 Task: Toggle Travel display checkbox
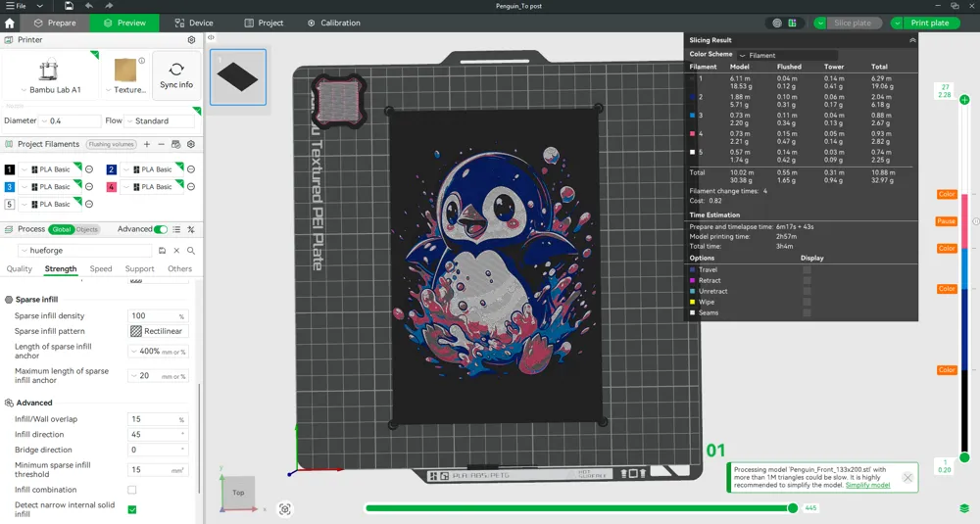807,269
